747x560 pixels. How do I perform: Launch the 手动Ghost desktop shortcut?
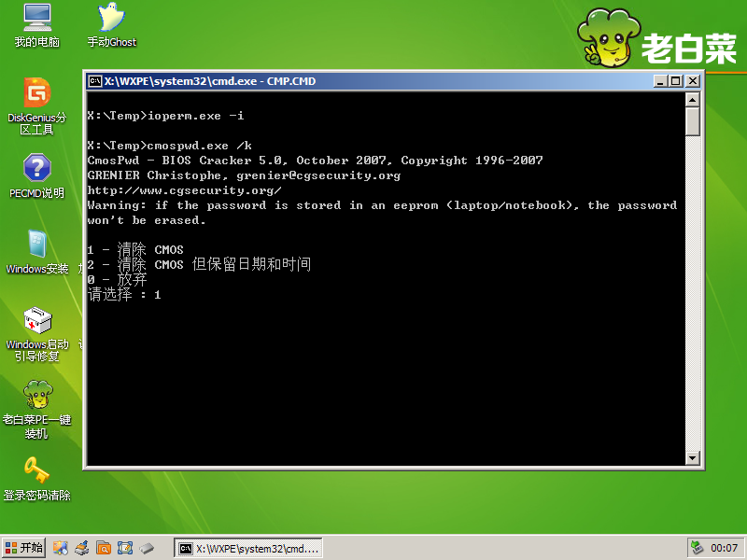coord(112,26)
